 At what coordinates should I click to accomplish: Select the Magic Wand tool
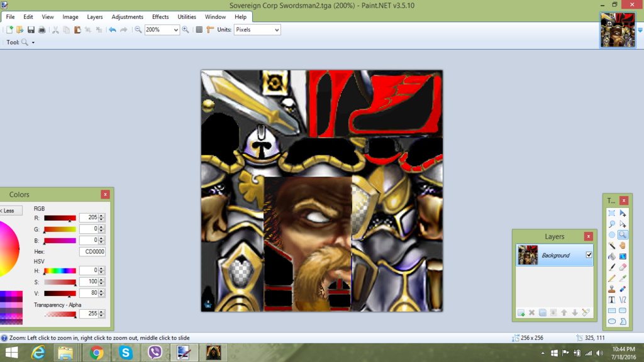[x=612, y=246]
